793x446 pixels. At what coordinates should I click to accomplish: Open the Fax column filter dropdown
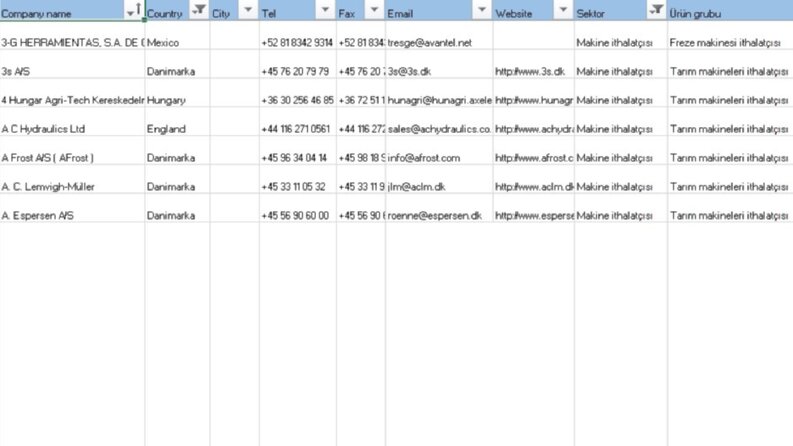click(374, 10)
